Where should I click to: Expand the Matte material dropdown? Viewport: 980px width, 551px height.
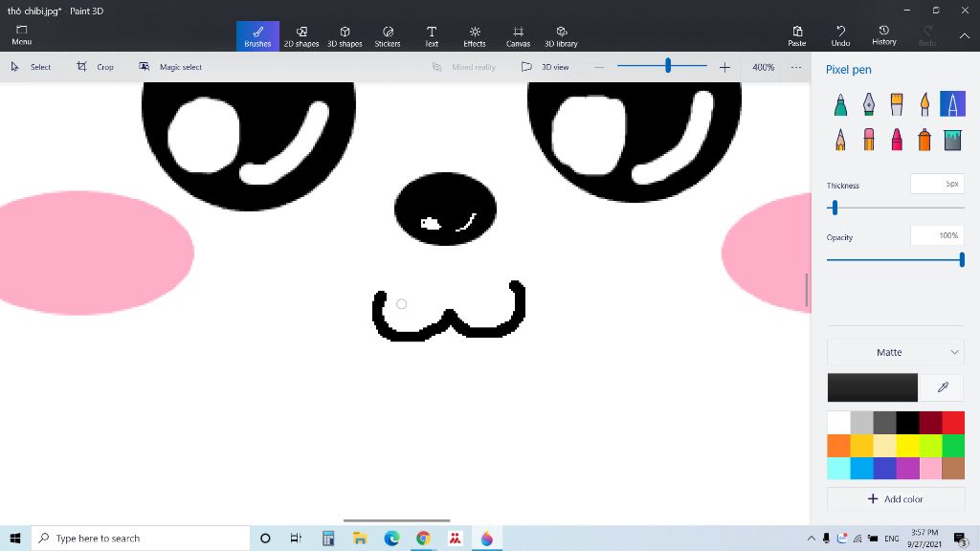[x=896, y=352]
